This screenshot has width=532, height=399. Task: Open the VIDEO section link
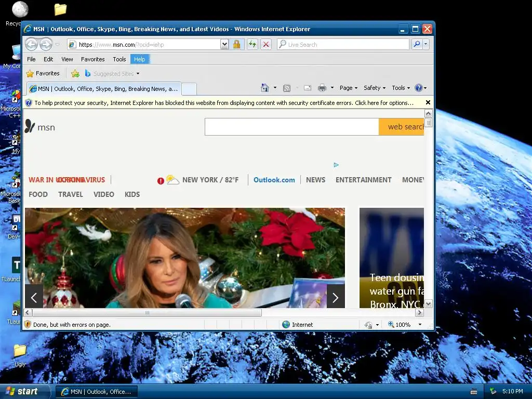click(x=103, y=194)
